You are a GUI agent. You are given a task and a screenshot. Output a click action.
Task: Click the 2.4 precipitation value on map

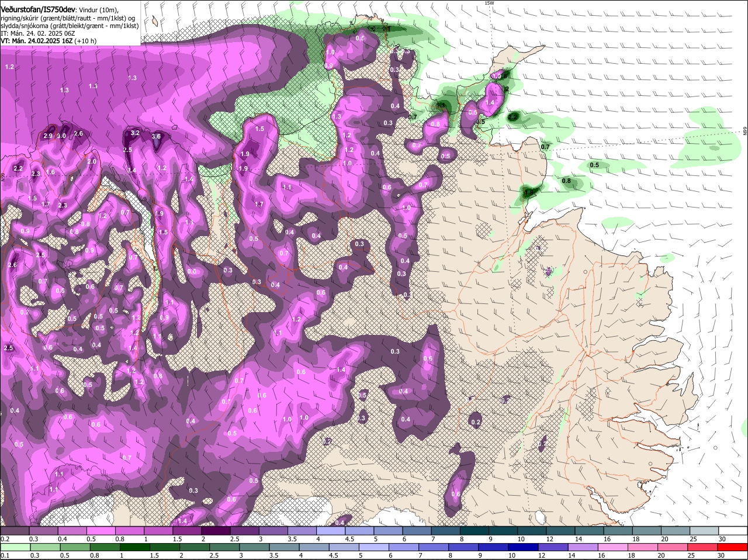tap(132, 170)
